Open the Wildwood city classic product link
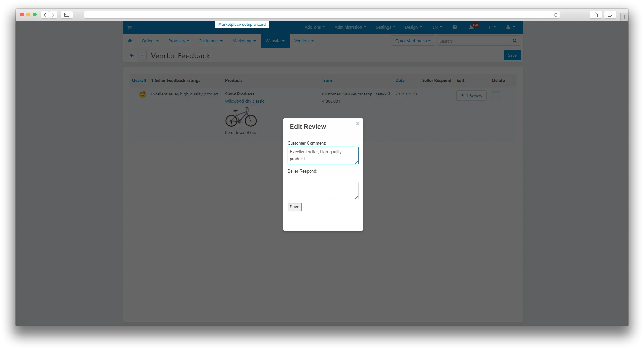 [244, 101]
